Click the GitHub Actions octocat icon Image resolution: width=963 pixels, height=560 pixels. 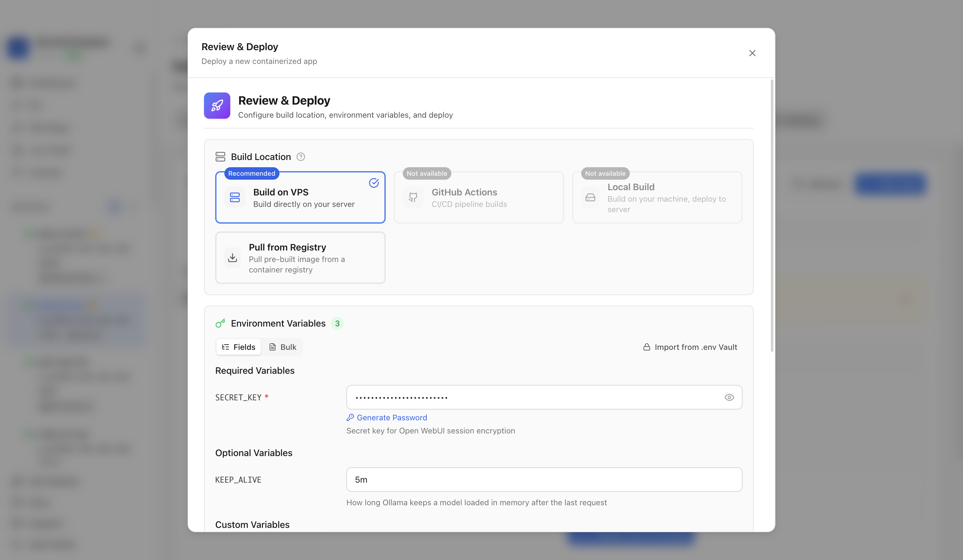tap(413, 197)
